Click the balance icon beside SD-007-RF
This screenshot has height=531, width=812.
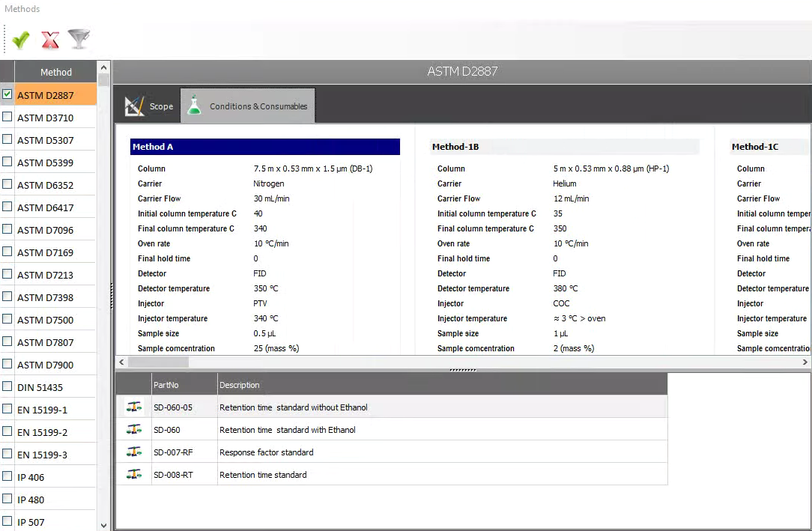[x=134, y=452]
